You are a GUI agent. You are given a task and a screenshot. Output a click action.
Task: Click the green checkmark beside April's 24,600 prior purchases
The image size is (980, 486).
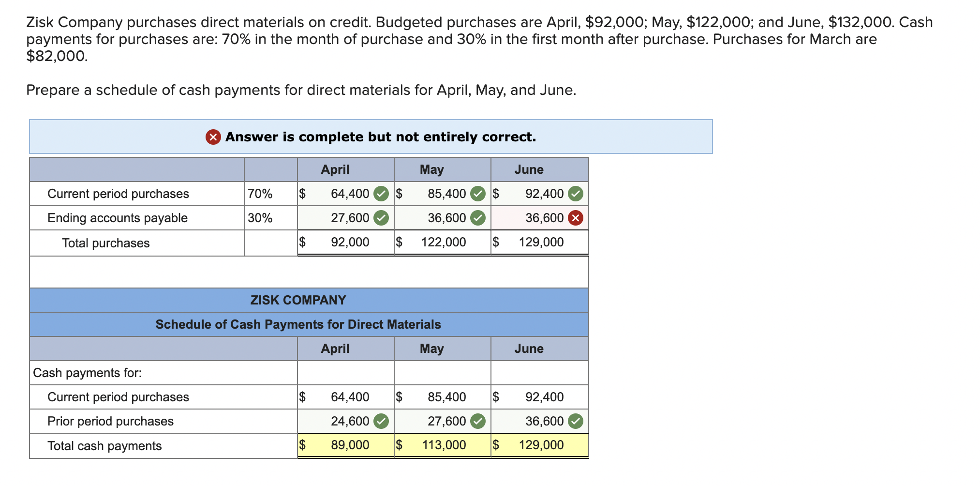point(382,421)
